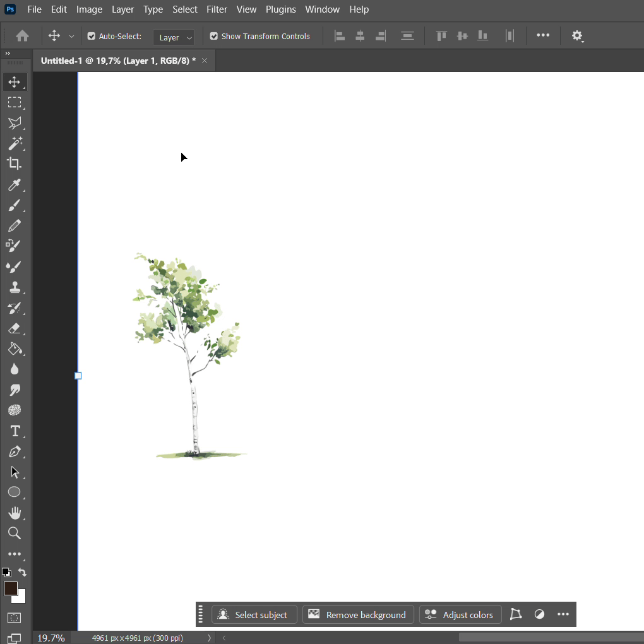Toggle Quick Mask mode

[14, 617]
